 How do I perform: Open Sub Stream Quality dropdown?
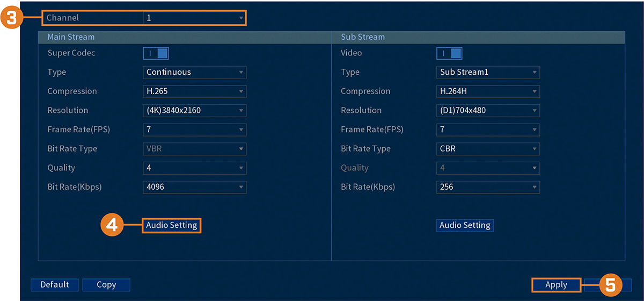pyautogui.click(x=488, y=168)
